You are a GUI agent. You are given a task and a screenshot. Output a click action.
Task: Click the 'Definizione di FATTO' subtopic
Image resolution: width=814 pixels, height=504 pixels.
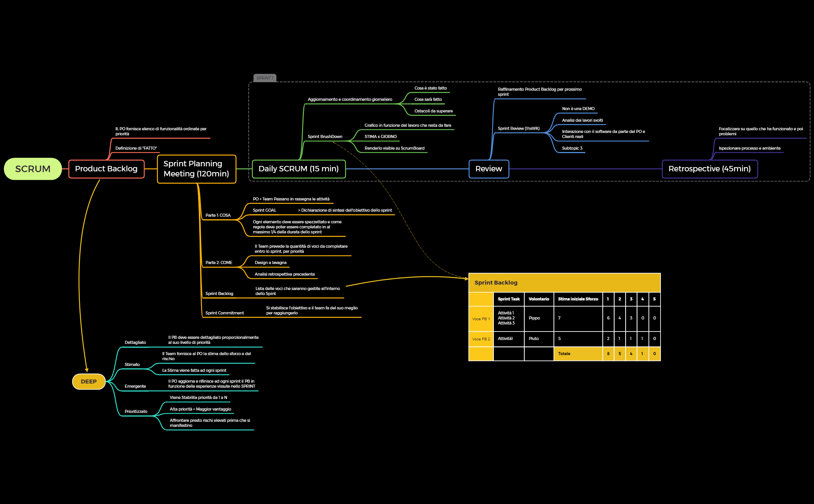click(x=136, y=148)
